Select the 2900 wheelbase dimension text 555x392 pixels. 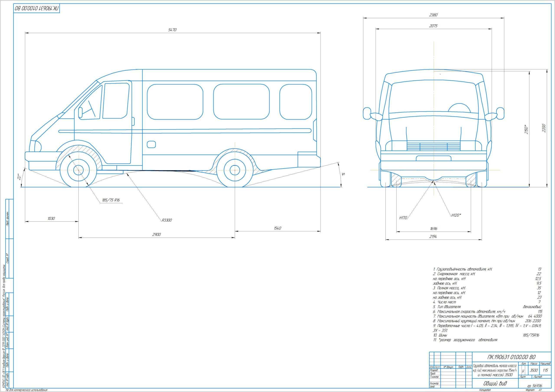point(157,234)
